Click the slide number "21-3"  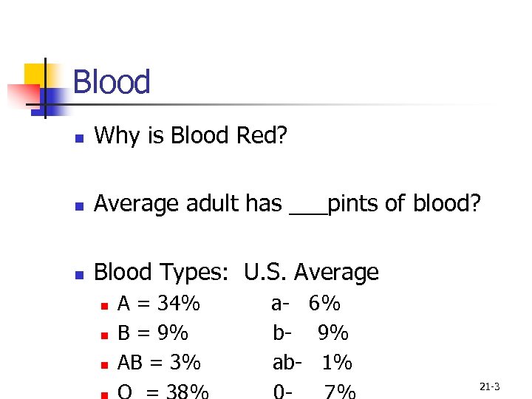coord(490,386)
